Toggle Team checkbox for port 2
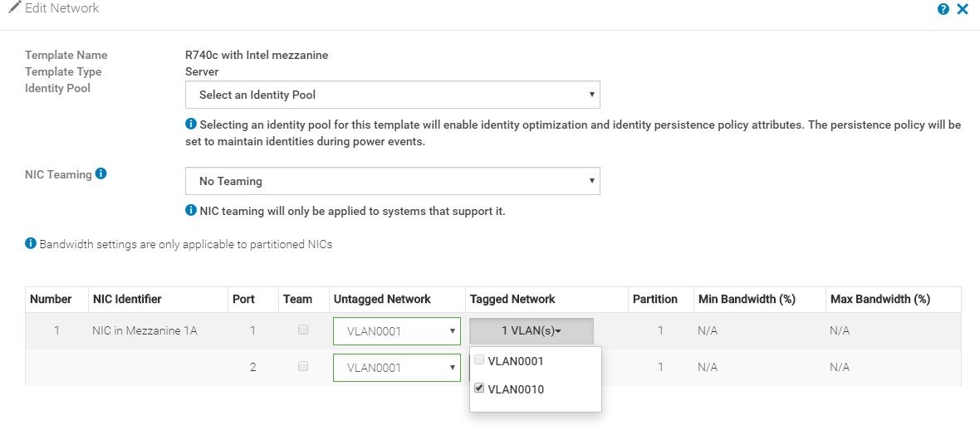The image size is (980, 430). [303, 366]
